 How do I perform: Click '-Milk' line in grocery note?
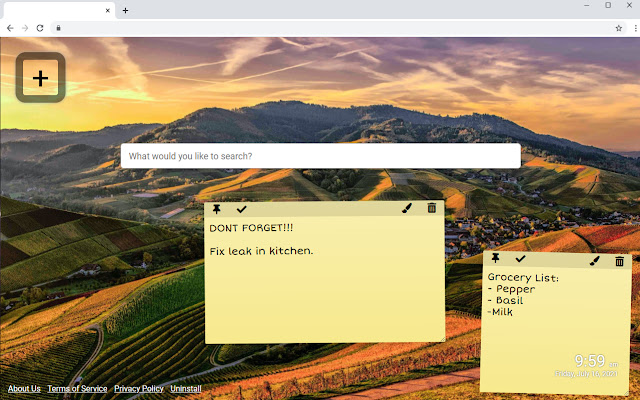(500, 312)
